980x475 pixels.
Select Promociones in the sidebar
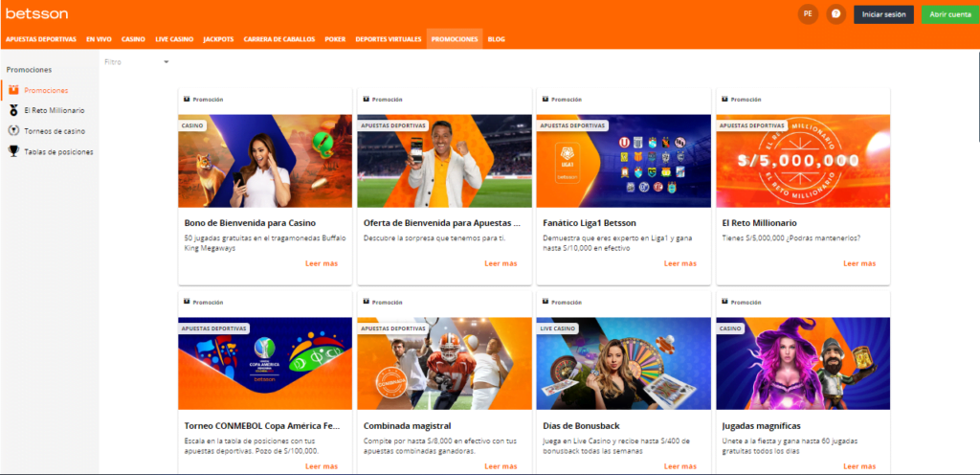click(46, 91)
